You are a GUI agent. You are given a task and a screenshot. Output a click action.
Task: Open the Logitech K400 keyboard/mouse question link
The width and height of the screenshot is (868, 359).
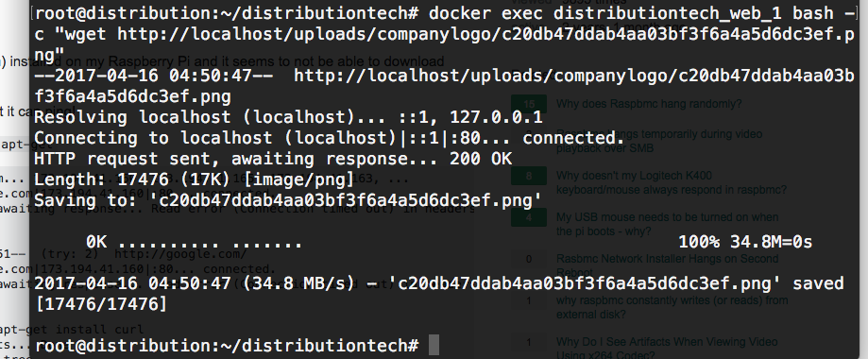[671, 183]
